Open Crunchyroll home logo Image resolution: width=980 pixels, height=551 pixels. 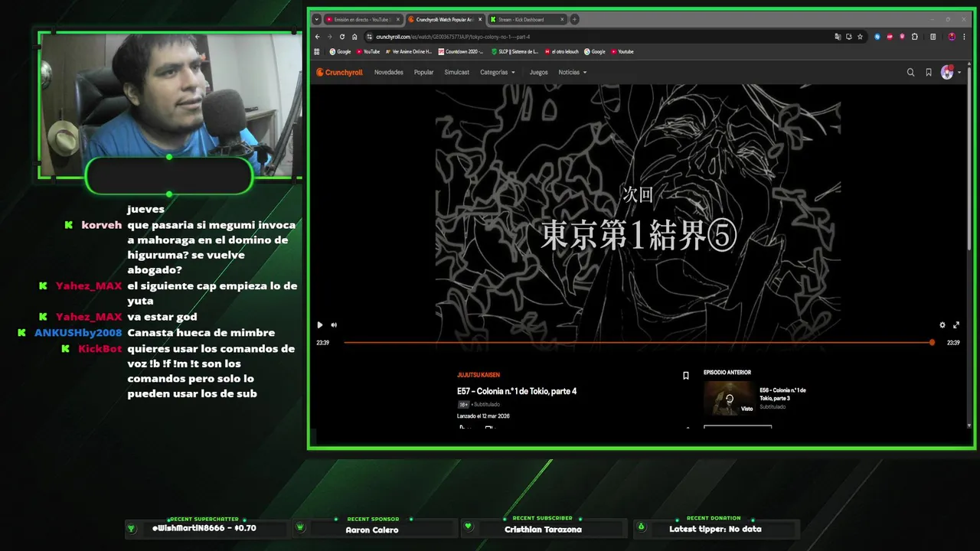pos(340,73)
